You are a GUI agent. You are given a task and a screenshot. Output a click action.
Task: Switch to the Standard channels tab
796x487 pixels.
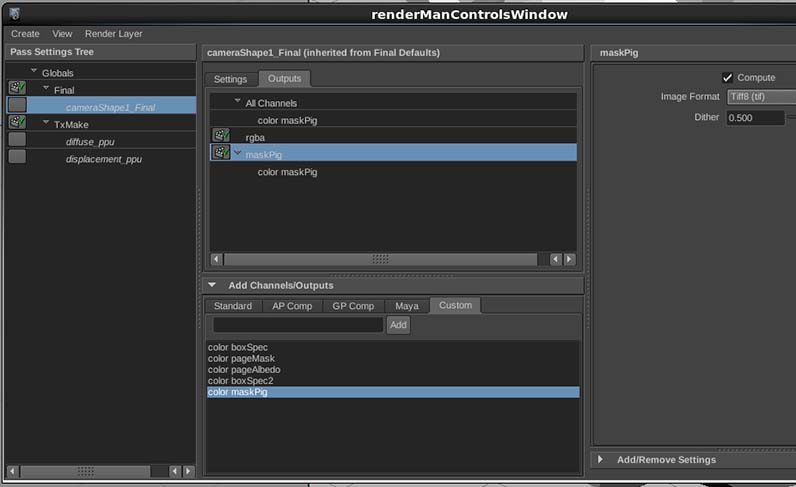(x=233, y=306)
